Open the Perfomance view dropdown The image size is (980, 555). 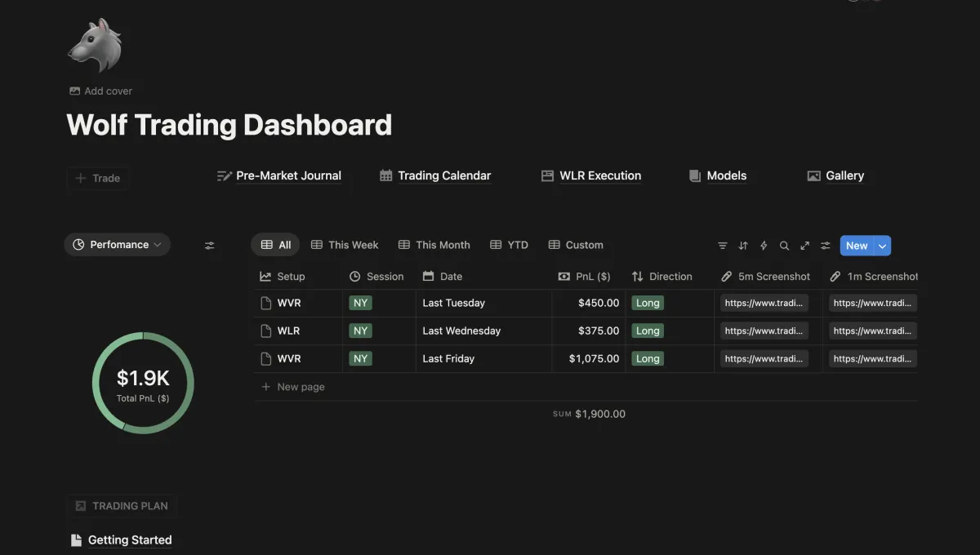pos(118,245)
